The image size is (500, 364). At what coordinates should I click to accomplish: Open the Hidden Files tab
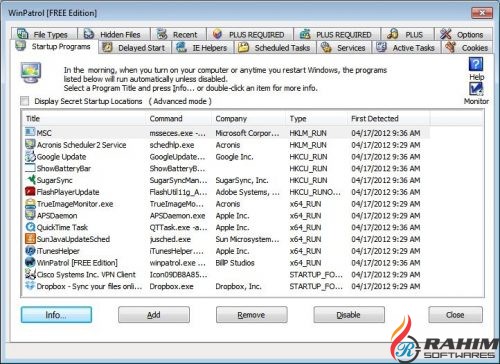114,34
